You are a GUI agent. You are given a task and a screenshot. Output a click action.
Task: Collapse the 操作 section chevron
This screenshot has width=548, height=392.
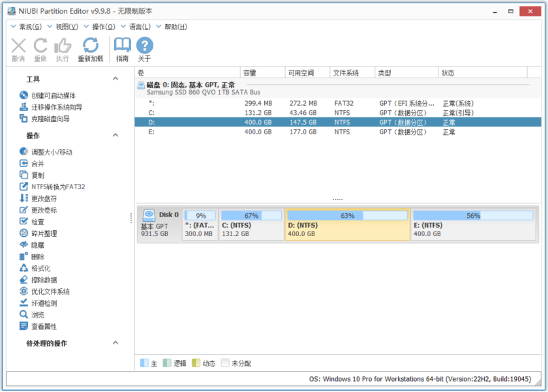[115, 136]
